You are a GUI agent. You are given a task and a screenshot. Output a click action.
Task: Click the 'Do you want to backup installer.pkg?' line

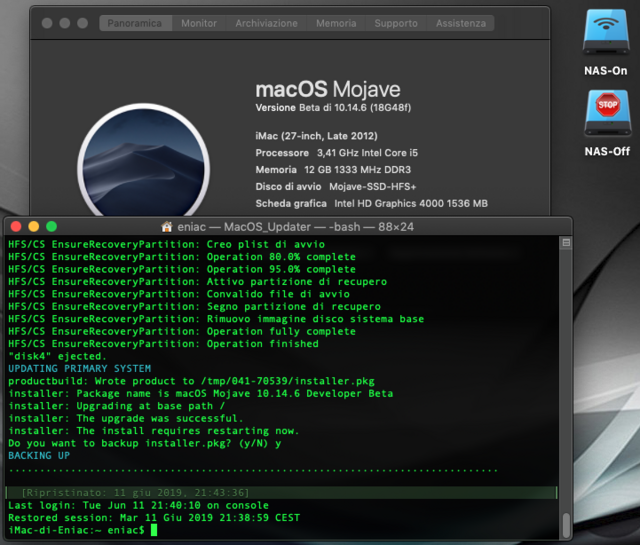click(x=145, y=443)
